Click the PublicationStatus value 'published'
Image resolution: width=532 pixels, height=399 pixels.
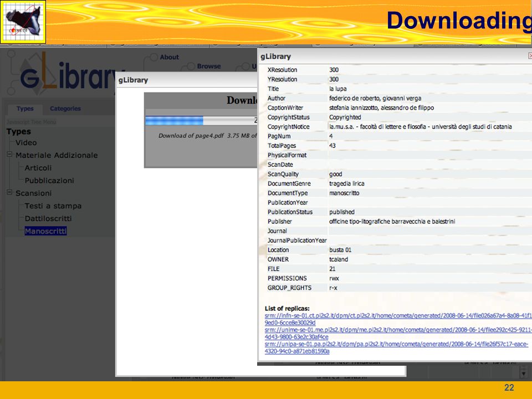[x=342, y=212]
